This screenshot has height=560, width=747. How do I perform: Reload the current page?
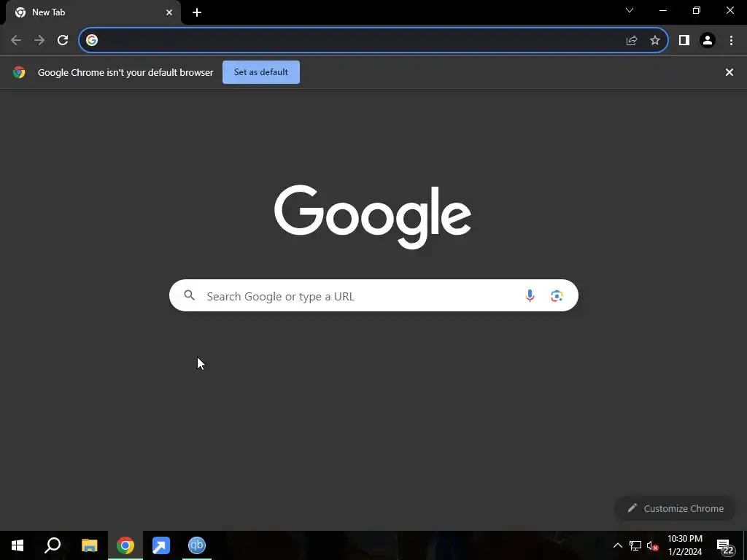point(63,41)
